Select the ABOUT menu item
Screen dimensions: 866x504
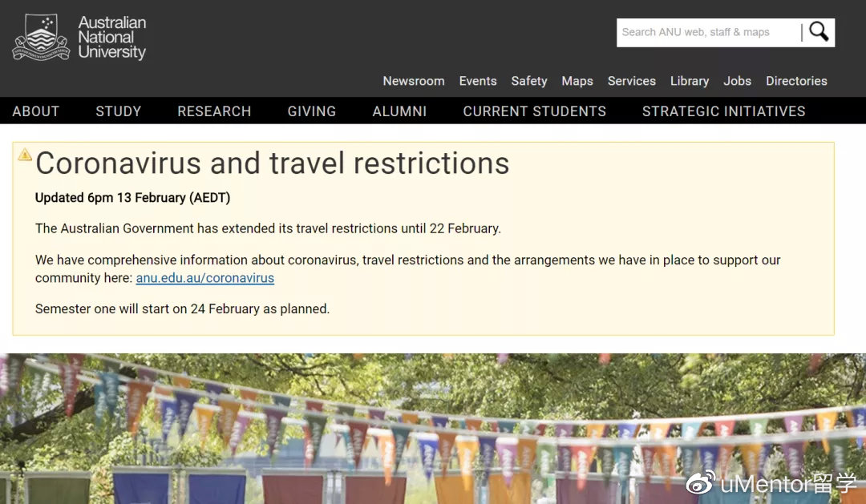point(36,111)
